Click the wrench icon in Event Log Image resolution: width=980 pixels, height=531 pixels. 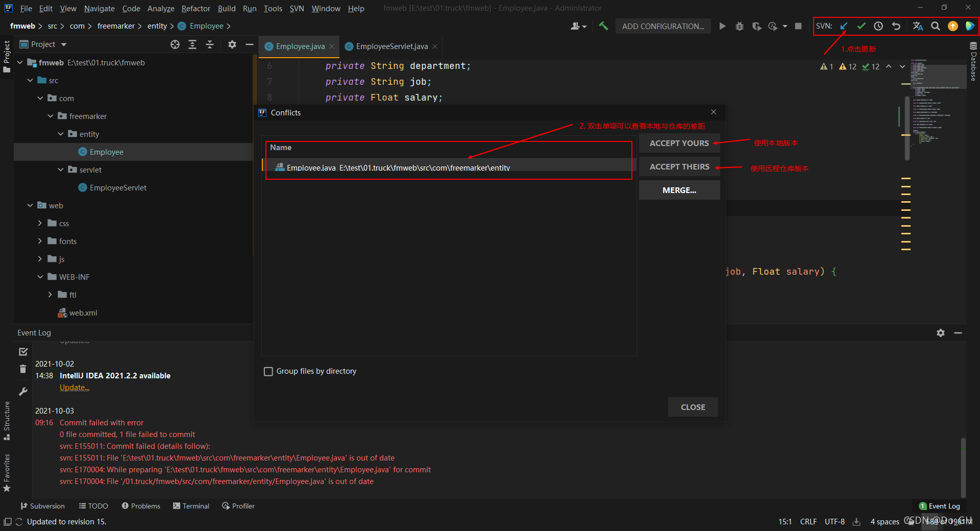23,392
